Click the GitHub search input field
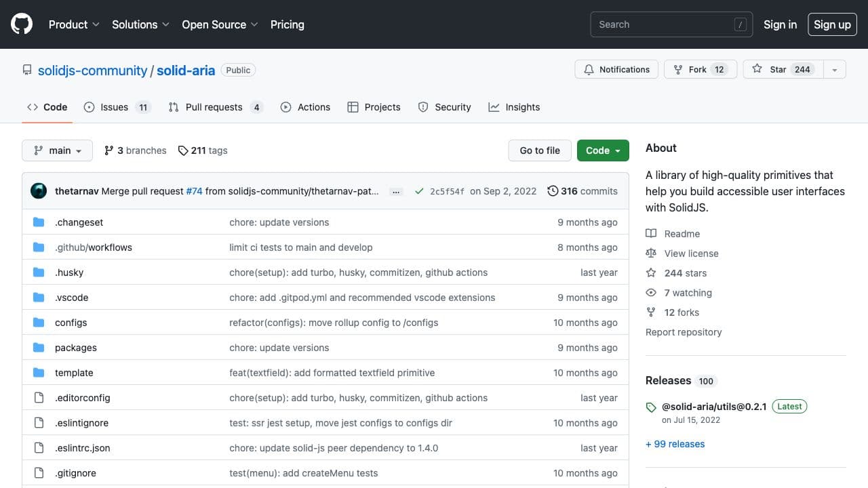Screen dimensions: 868x488 [661, 24]
